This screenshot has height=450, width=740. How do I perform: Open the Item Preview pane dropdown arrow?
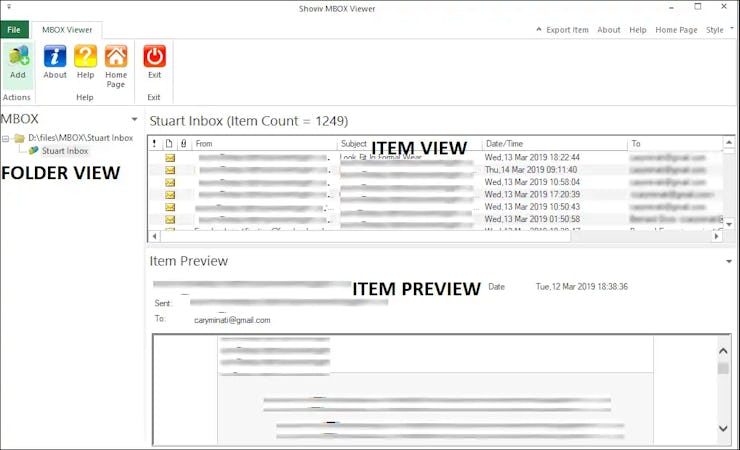tap(729, 261)
